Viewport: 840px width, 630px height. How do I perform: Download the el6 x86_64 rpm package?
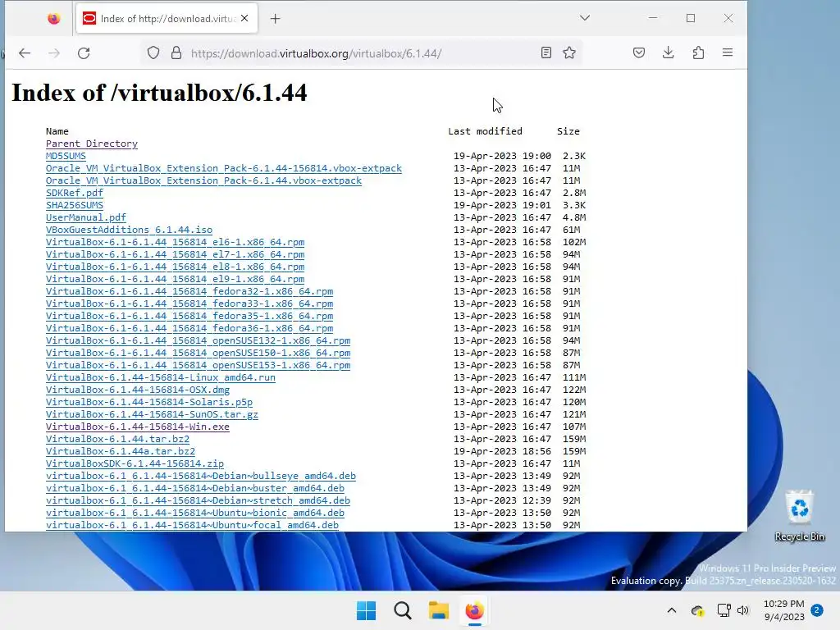(x=176, y=242)
